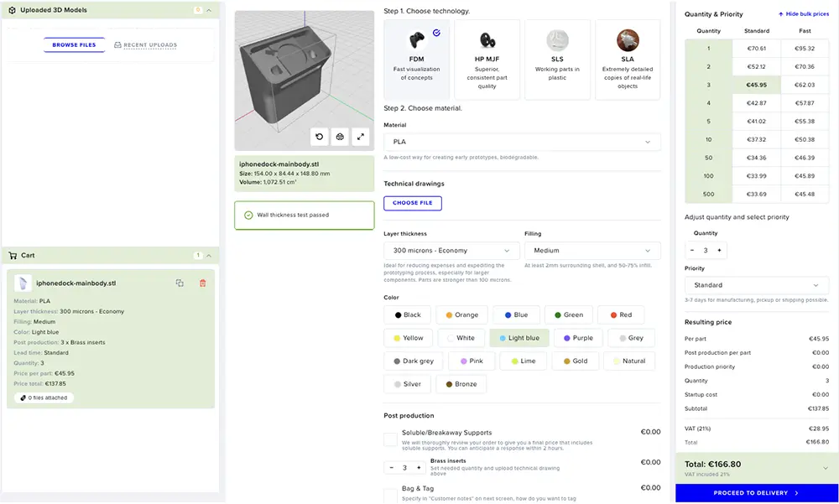Choose Purple color
839x504 pixels.
coord(578,338)
